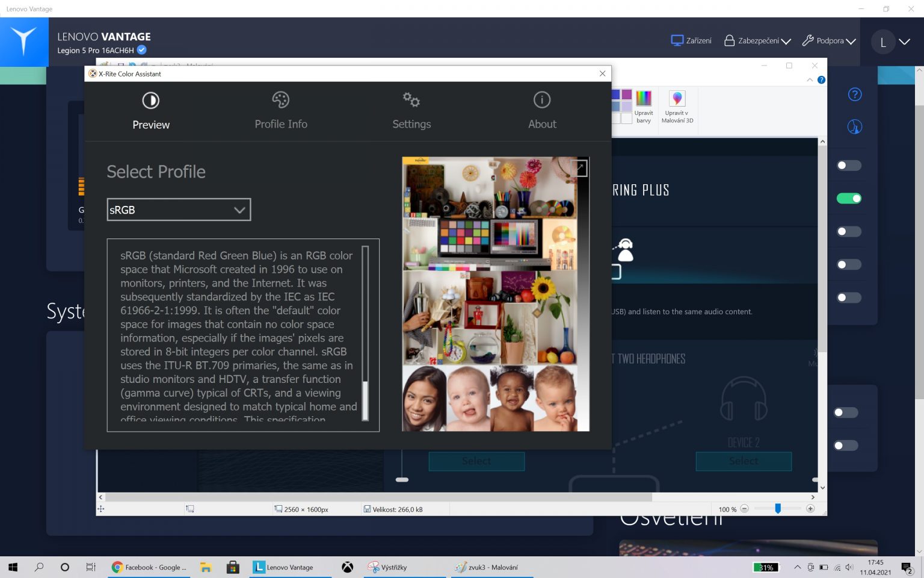Toggle the bottom switch in right panel

(846, 446)
